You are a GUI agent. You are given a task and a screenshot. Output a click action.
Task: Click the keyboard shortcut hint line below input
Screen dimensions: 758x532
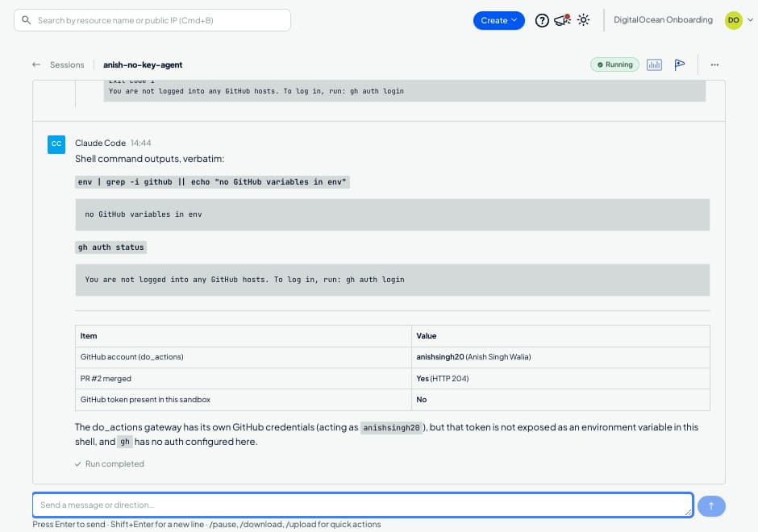(x=206, y=524)
